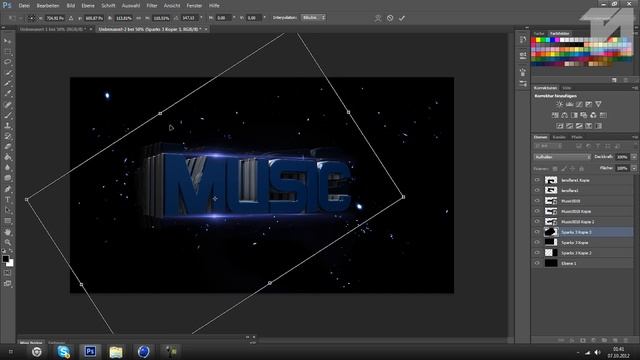Open the layer blend mode dropdown
Screen dimensions: 640x360
click(x=562, y=157)
